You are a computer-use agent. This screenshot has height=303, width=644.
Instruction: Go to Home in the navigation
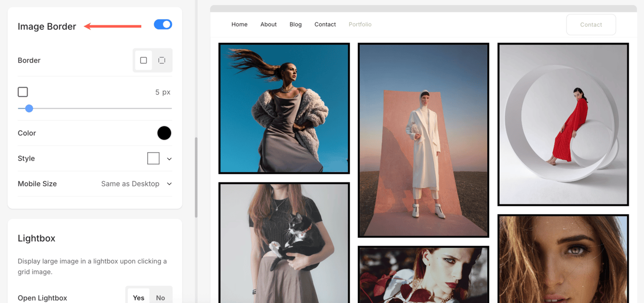pos(239,24)
